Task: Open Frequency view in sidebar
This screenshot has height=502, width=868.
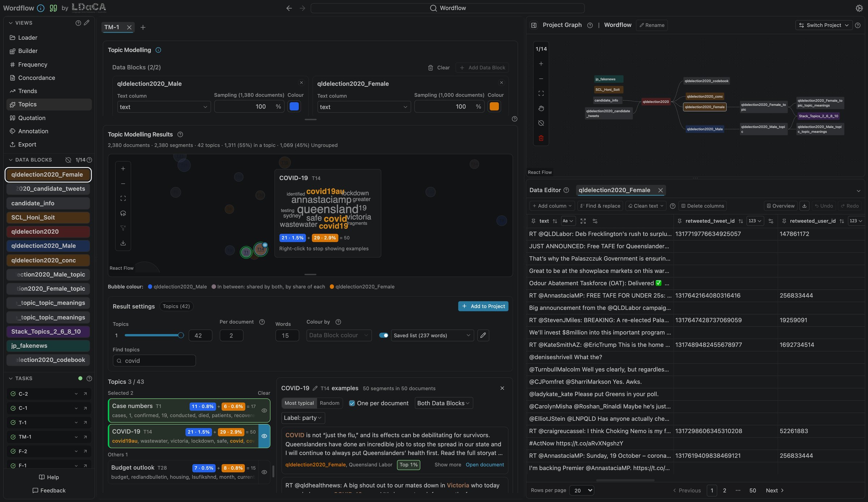Action: pyautogui.click(x=33, y=65)
